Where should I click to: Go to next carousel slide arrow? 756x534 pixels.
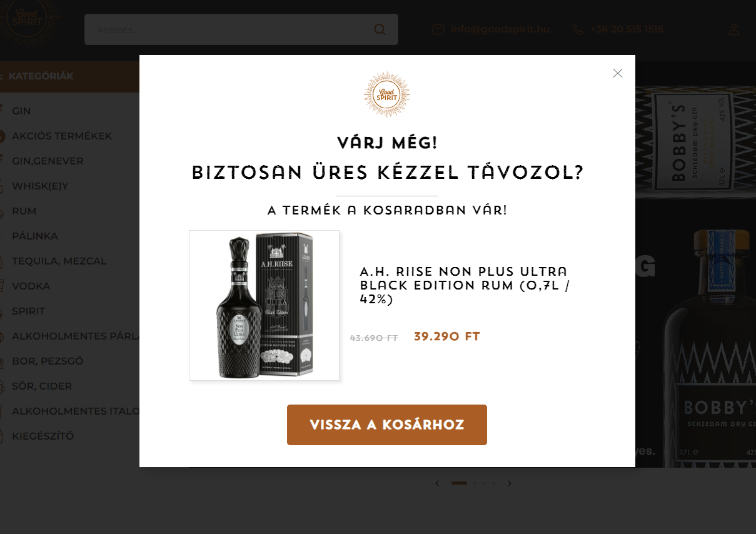pos(509,483)
